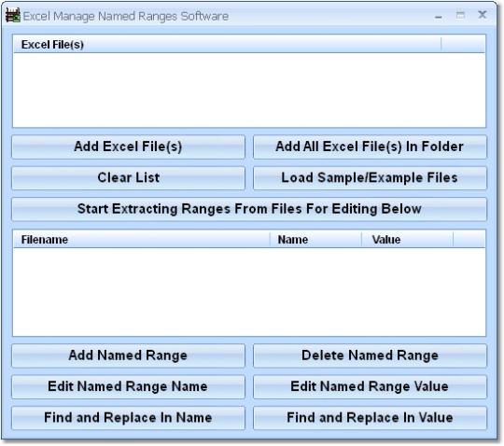Image resolution: width=504 pixels, height=446 pixels.
Task: Click Add Named Range button
Action: pyautogui.click(x=128, y=355)
